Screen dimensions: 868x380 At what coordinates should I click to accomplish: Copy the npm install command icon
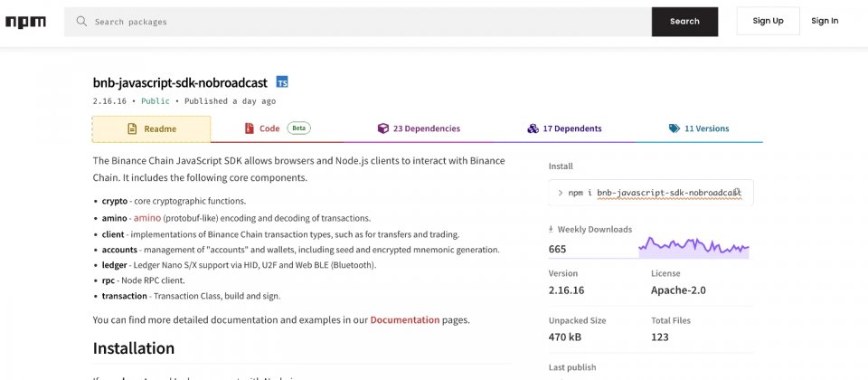coord(737,192)
